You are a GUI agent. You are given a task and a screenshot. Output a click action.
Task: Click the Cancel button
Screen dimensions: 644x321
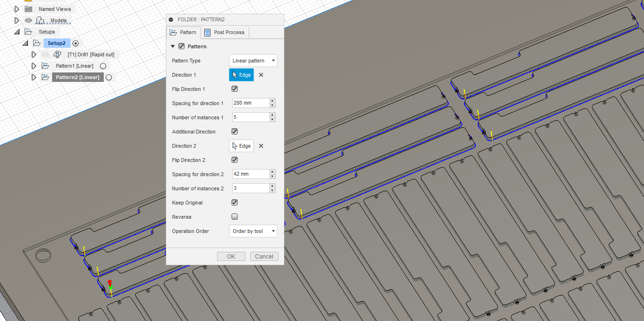264,257
